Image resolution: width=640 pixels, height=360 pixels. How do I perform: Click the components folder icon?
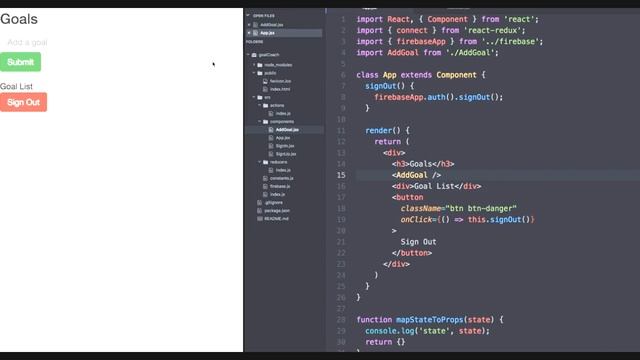tap(265, 122)
